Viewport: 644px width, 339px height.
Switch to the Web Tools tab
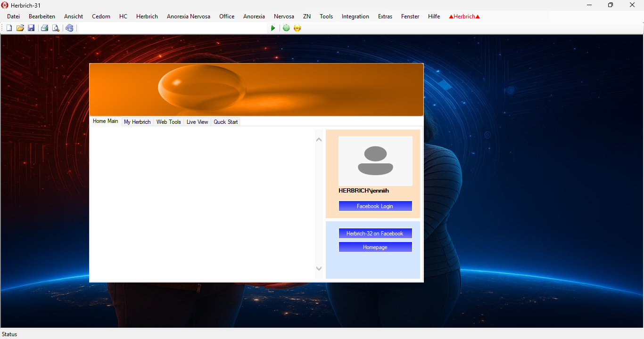coord(169,122)
